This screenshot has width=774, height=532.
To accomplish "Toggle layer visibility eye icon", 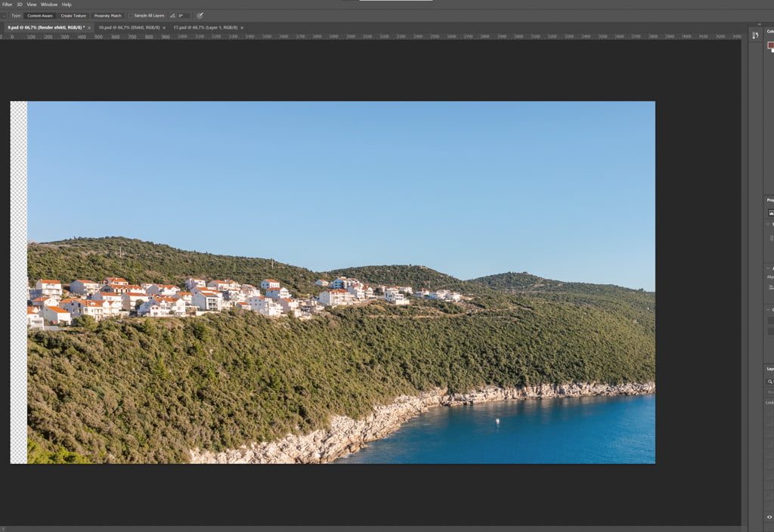I will point(770,517).
